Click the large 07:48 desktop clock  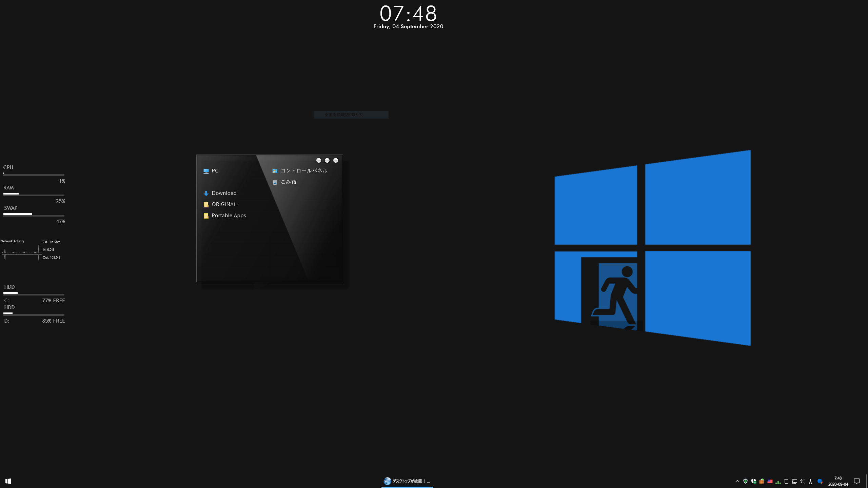408,14
